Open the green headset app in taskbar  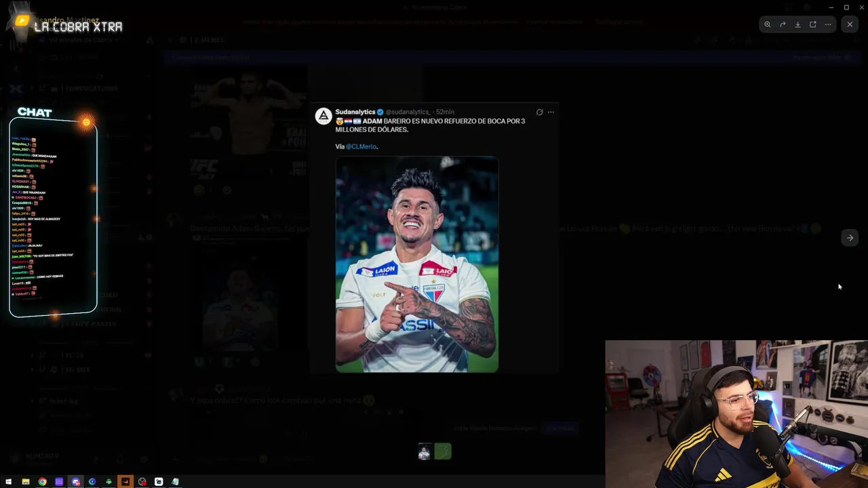pos(108,482)
